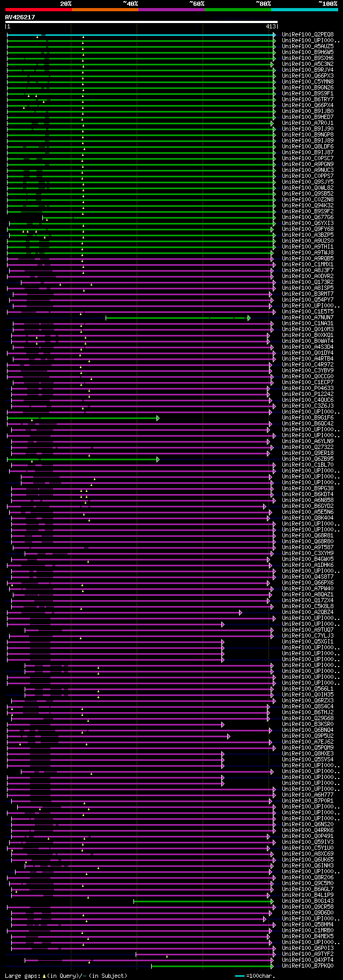343x980 pixels.
Task: Select hit UniRef100_Q0P491
Action: point(308,836)
